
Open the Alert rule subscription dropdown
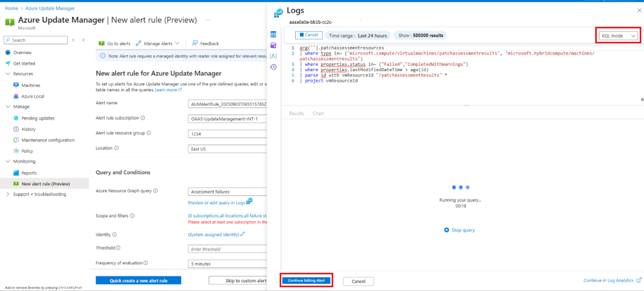(228, 118)
